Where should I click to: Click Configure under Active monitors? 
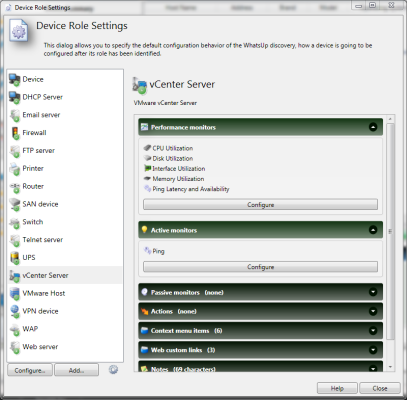[260, 267]
